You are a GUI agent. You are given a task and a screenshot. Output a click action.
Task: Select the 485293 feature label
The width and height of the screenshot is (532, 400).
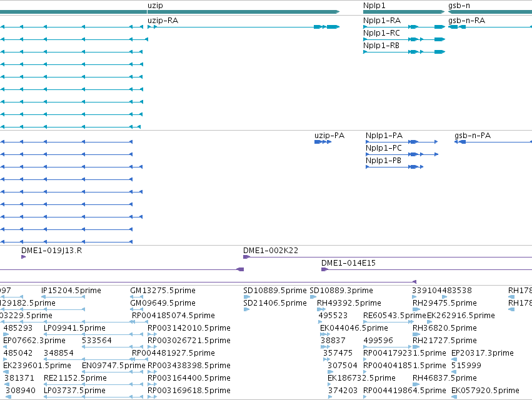click(18, 328)
